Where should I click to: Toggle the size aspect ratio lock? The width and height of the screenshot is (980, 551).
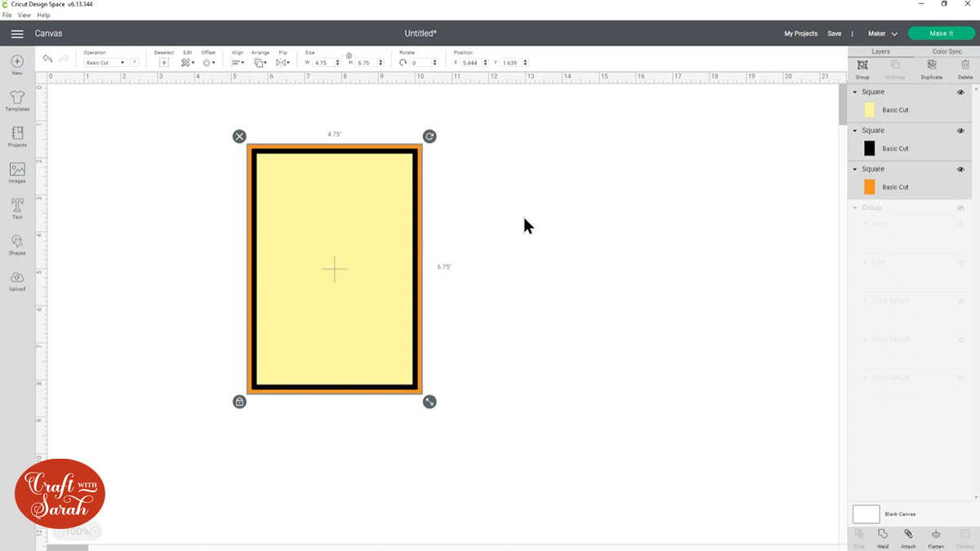349,56
